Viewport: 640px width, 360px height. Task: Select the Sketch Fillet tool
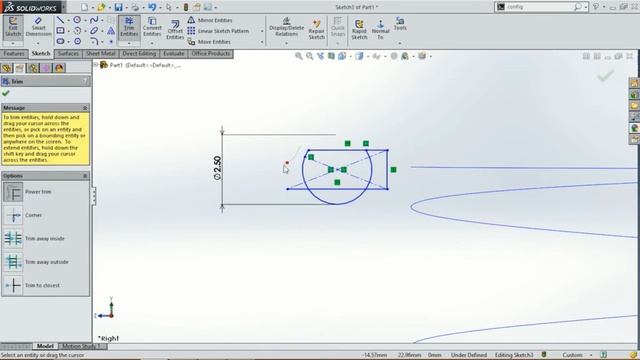click(94, 41)
